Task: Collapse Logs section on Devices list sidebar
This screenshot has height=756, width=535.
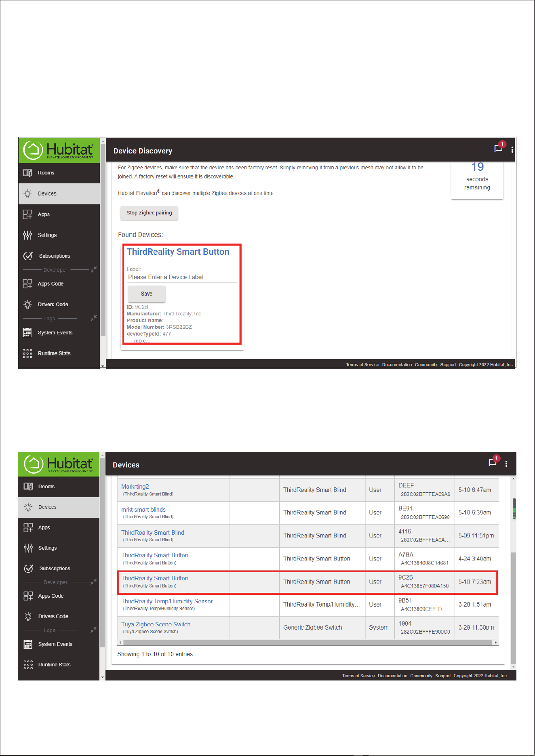Action: pyautogui.click(x=93, y=630)
